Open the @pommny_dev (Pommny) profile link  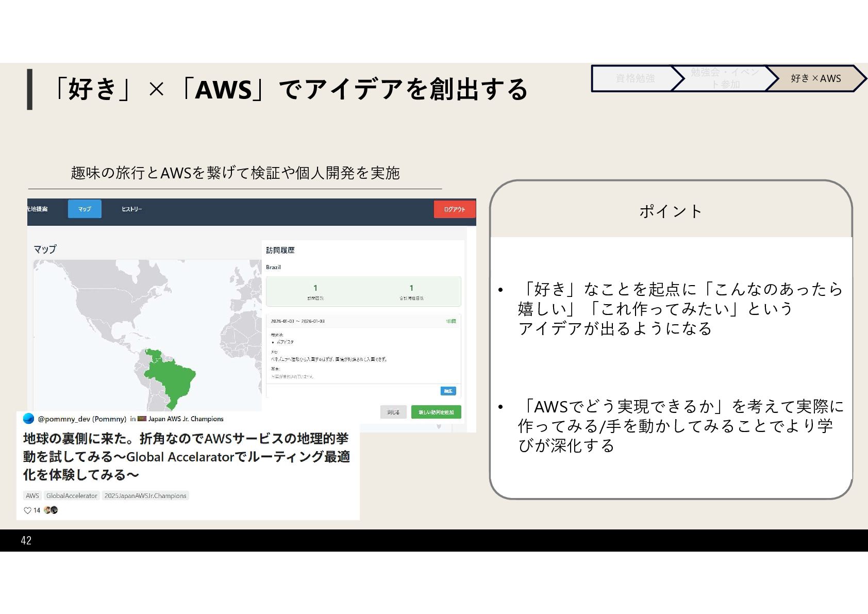point(82,419)
